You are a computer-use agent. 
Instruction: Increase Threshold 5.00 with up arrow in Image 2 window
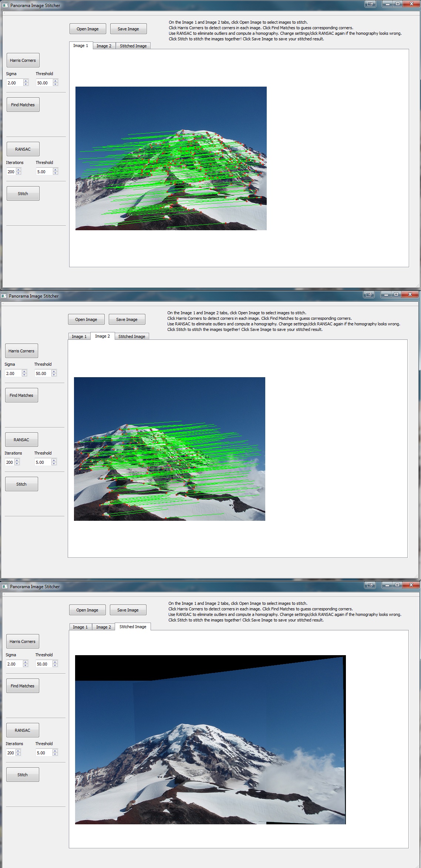click(x=54, y=460)
